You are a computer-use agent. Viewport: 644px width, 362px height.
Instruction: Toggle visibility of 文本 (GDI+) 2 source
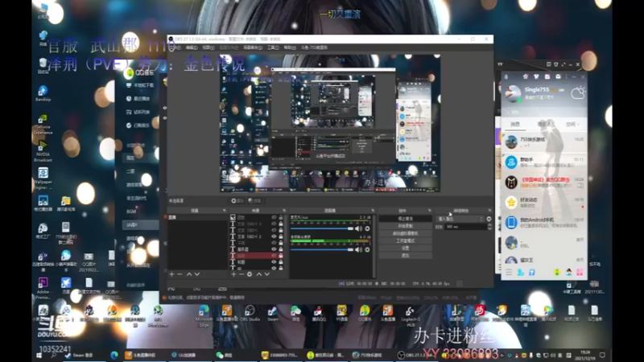coord(274,237)
